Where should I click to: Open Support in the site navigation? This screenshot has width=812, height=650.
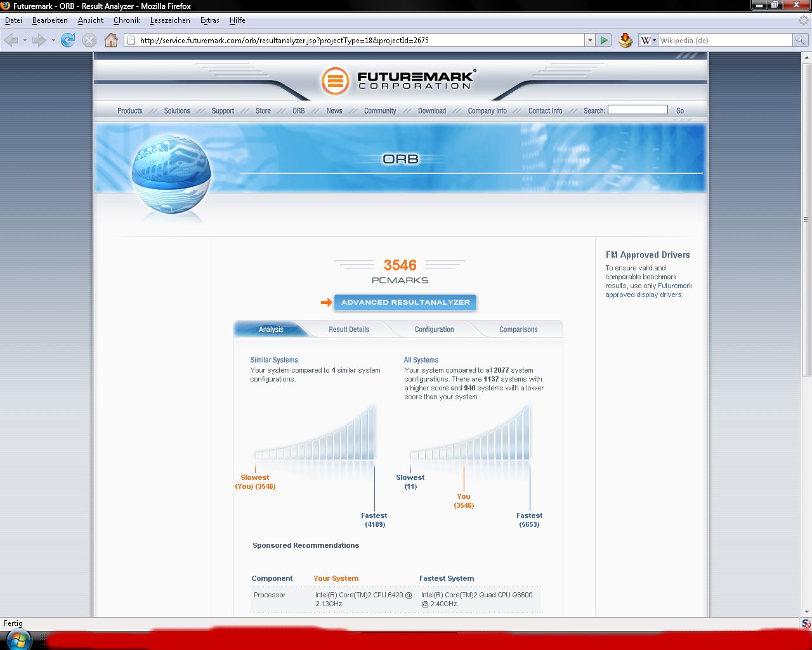(x=223, y=110)
